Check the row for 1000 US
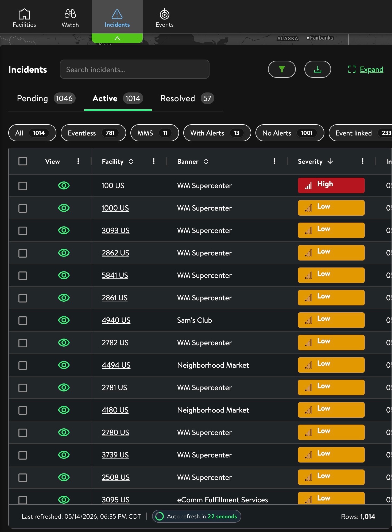The height and width of the screenshot is (532, 392). (x=23, y=208)
